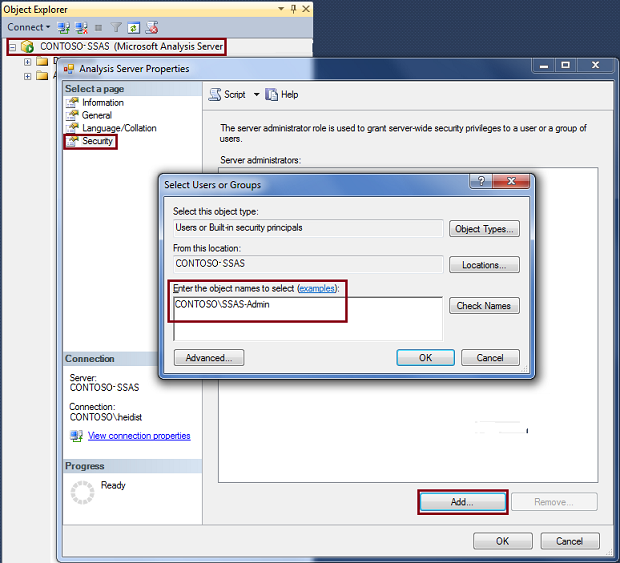Open the examples hyperlink

click(317, 288)
